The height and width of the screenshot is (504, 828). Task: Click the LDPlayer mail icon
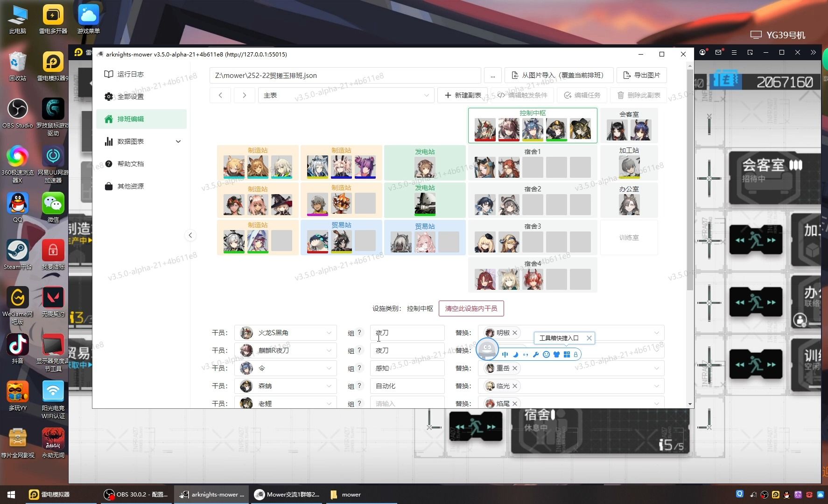pyautogui.click(x=718, y=53)
